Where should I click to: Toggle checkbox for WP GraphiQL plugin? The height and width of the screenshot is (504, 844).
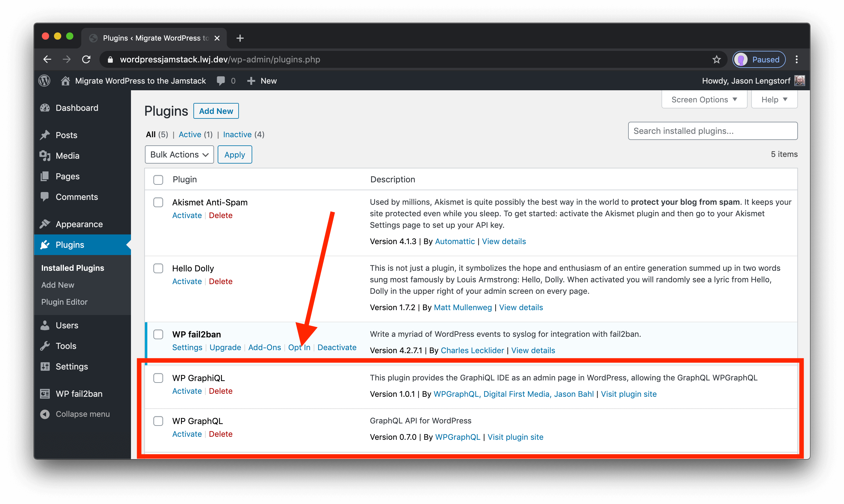(x=158, y=377)
